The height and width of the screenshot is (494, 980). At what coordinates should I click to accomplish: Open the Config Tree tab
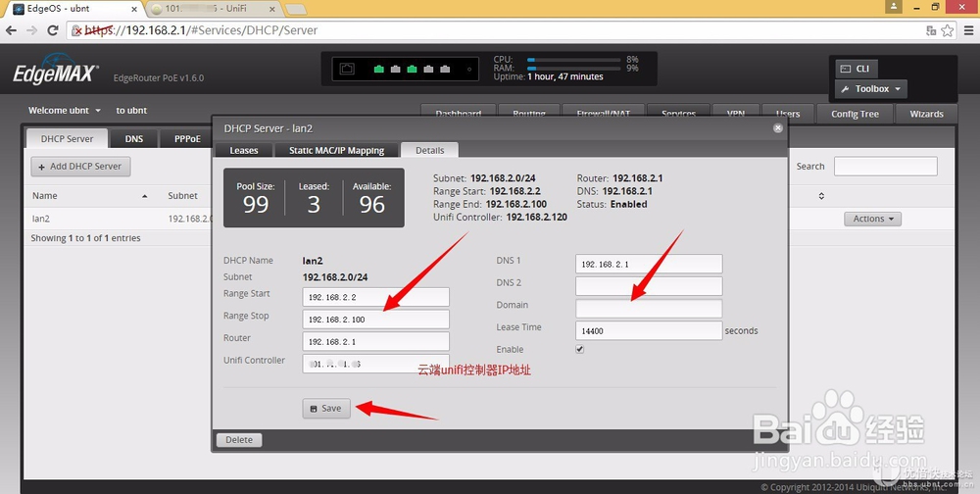[x=855, y=114]
